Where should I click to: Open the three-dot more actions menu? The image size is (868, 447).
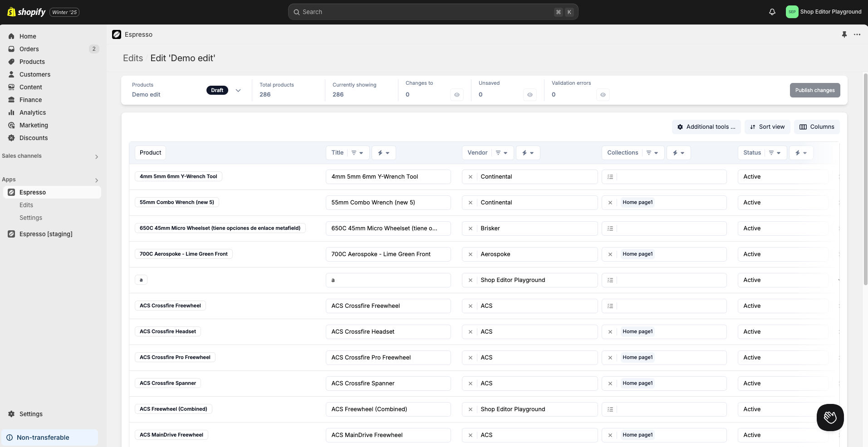[x=857, y=34]
